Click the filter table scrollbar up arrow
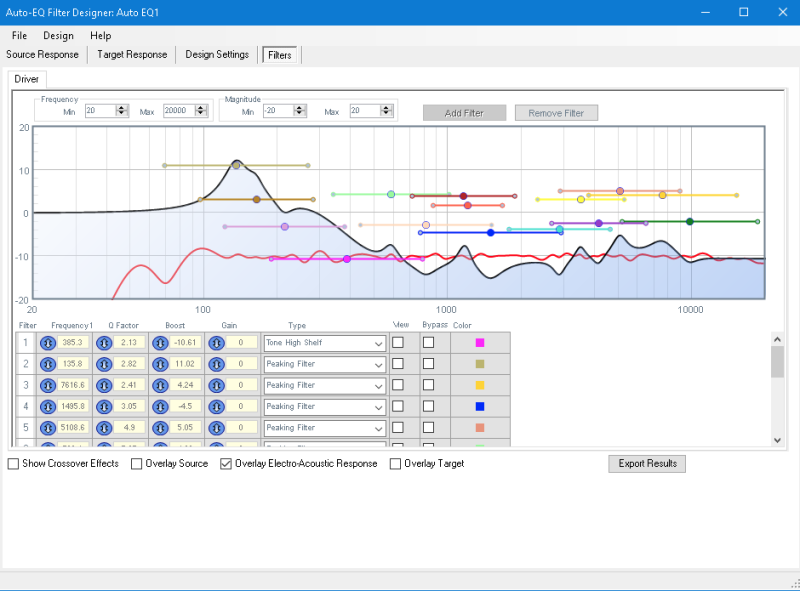 (778, 339)
